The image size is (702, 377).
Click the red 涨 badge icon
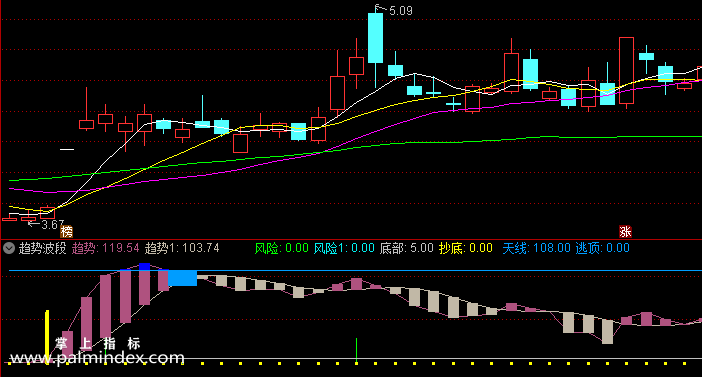(625, 231)
